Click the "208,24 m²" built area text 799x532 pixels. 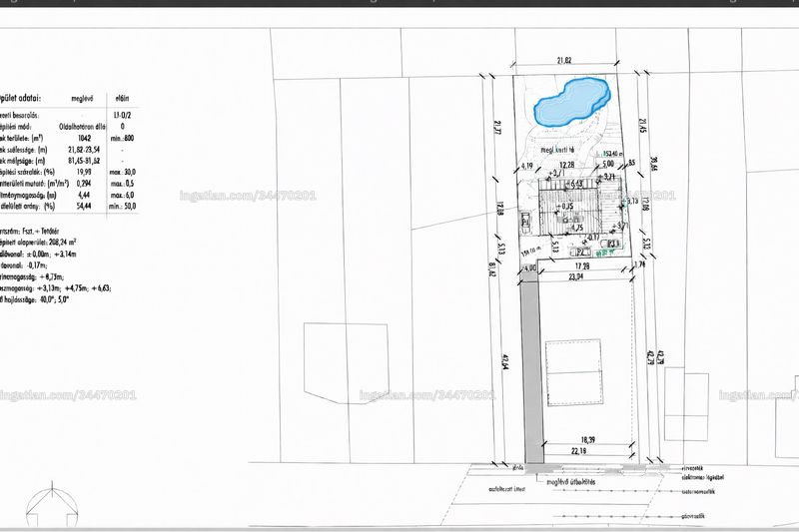coord(60,243)
